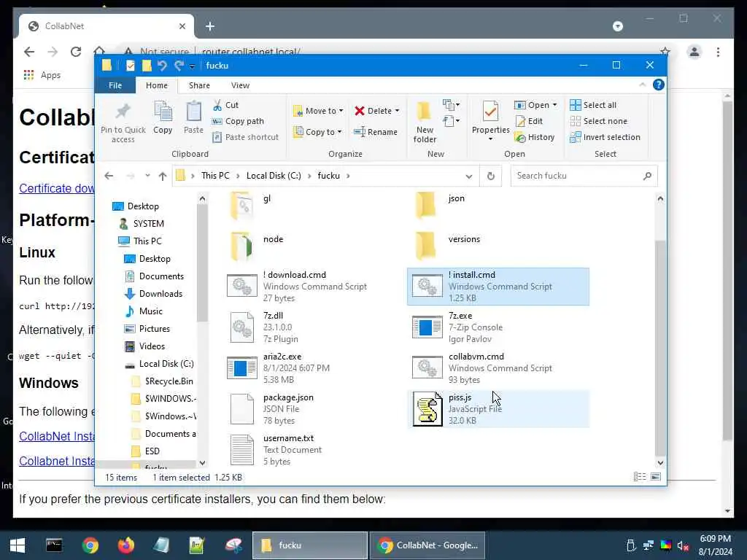Click Certificate download link in Chrome
The image size is (747, 560).
tap(57, 188)
